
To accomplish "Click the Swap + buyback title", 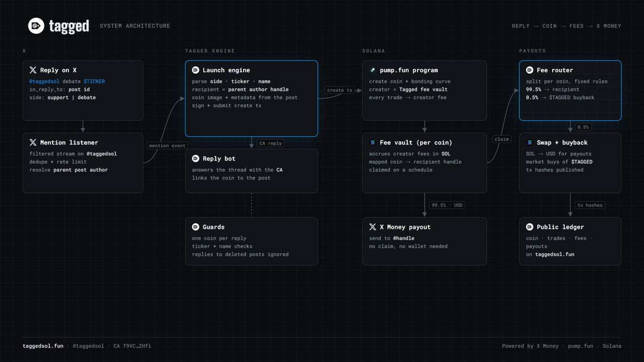I will pyautogui.click(x=562, y=143).
